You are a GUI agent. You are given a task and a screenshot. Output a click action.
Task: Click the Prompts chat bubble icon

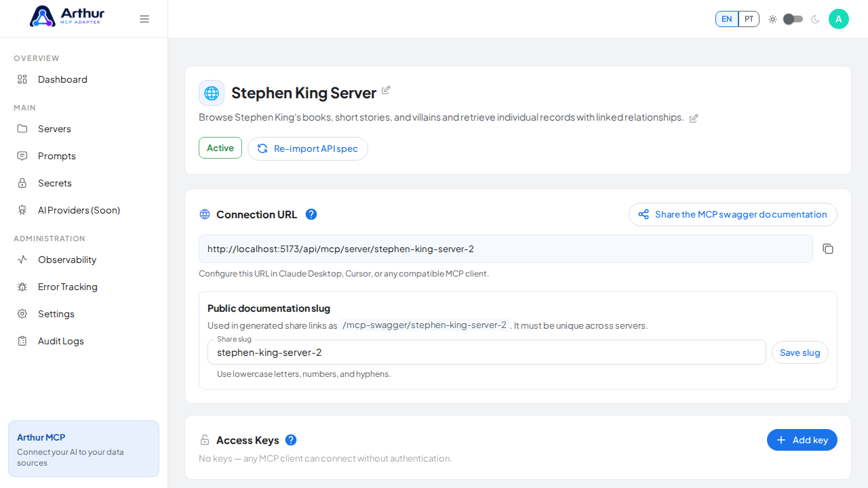click(22, 156)
